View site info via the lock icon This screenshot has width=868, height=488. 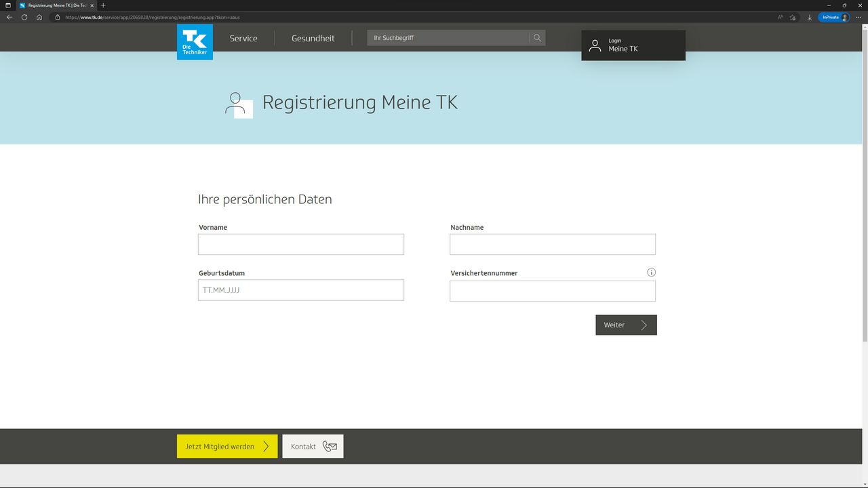[x=58, y=17]
